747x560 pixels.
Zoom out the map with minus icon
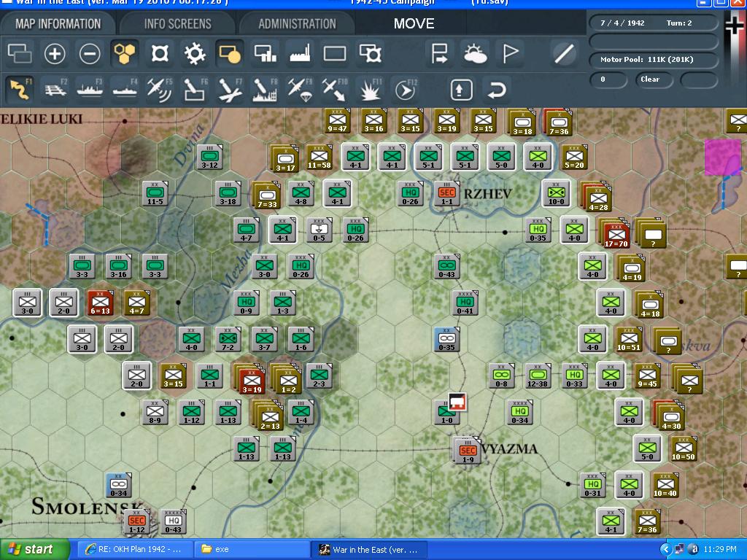click(x=90, y=53)
